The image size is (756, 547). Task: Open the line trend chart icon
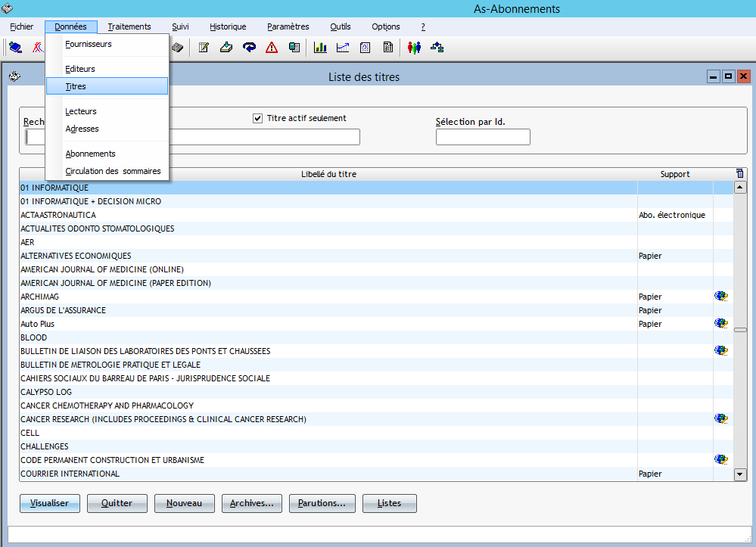(343, 47)
